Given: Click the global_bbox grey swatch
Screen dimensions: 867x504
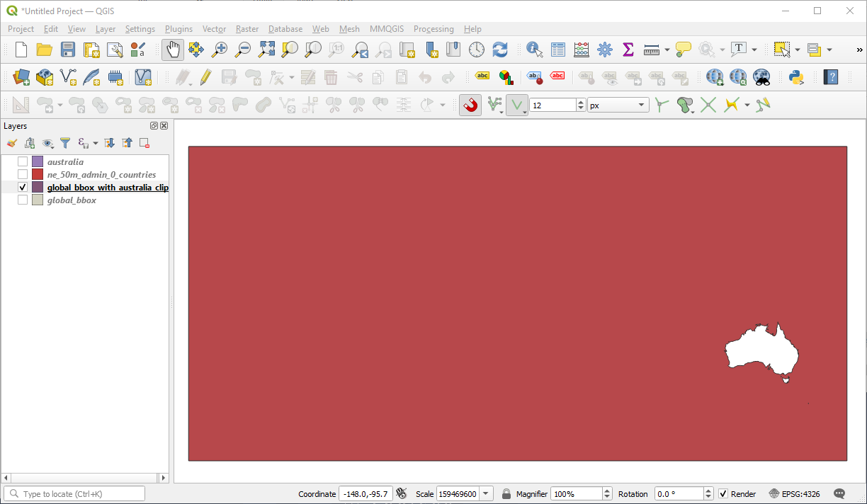Looking at the screenshot, I should 38,200.
